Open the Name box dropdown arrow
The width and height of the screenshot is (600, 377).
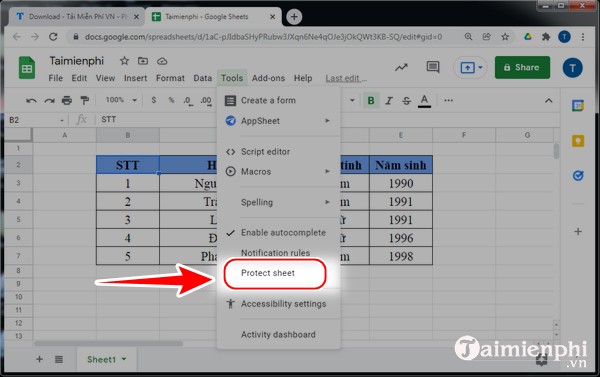click(x=62, y=120)
